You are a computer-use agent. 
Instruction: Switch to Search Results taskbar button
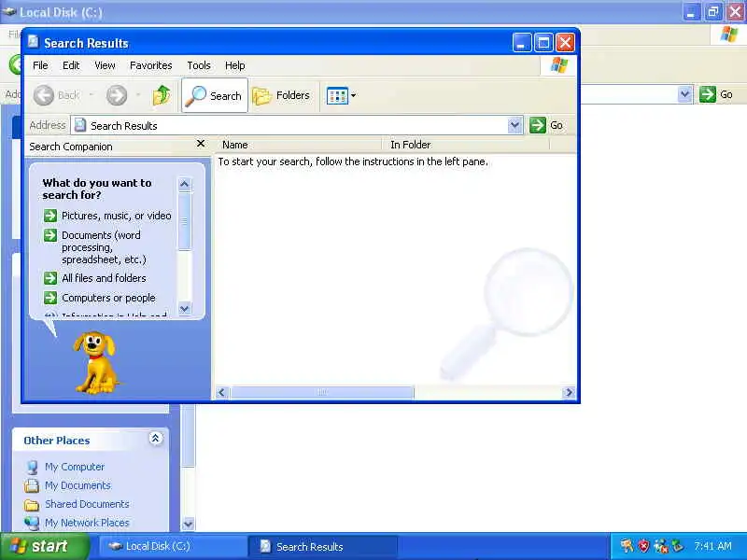click(322, 546)
